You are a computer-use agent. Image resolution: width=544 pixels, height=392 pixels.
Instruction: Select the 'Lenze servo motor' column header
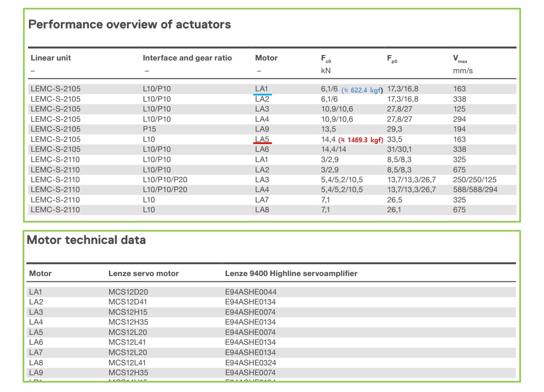point(144,274)
